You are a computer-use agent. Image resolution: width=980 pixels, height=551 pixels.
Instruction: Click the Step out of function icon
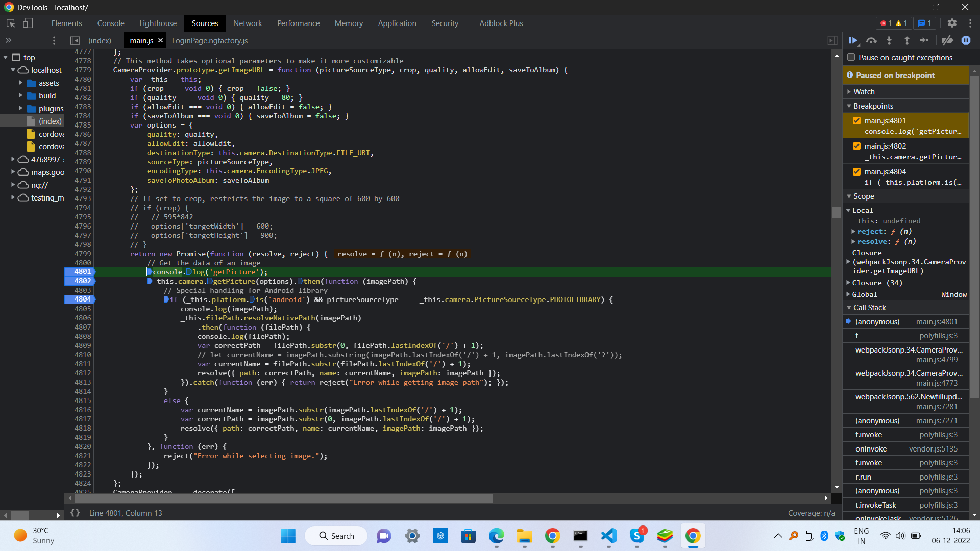pos(907,41)
